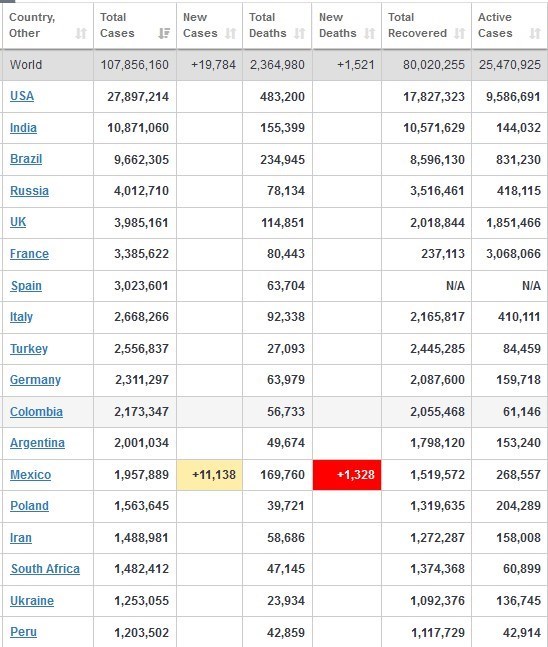This screenshot has width=548, height=647.
Task: Open the India country page
Action: (23, 128)
